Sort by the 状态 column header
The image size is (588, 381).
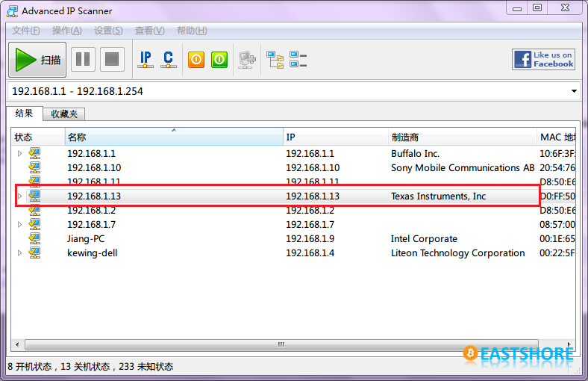(x=38, y=137)
